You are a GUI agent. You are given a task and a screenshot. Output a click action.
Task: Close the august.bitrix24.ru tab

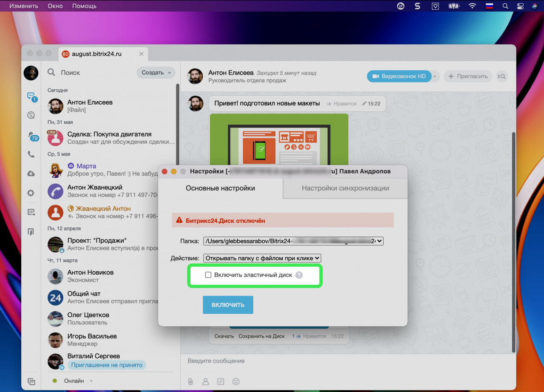point(142,54)
